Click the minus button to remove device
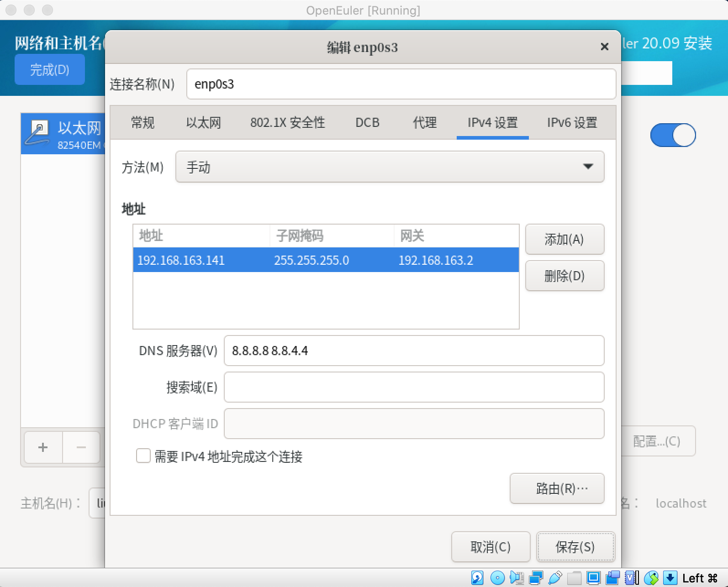Screen dimensions: 728x587 tap(81, 447)
